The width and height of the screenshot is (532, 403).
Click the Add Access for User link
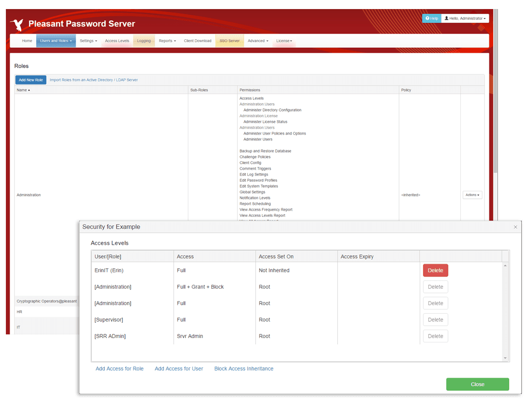[x=179, y=369]
